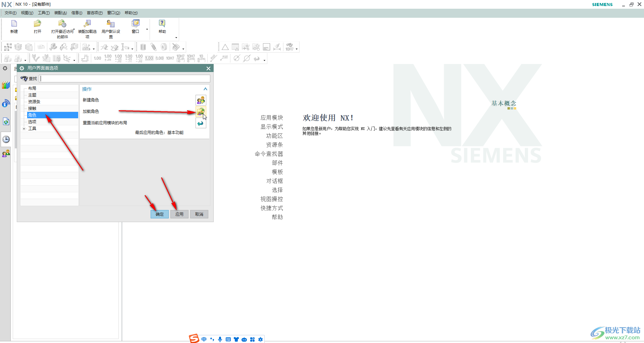
Task: Collapse the 操作 section chevron
Action: (x=205, y=89)
